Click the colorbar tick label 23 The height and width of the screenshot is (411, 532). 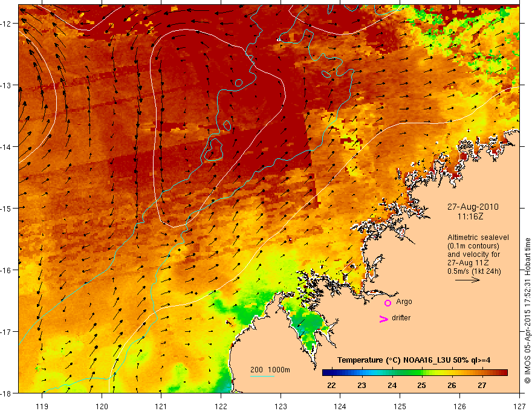362,385
